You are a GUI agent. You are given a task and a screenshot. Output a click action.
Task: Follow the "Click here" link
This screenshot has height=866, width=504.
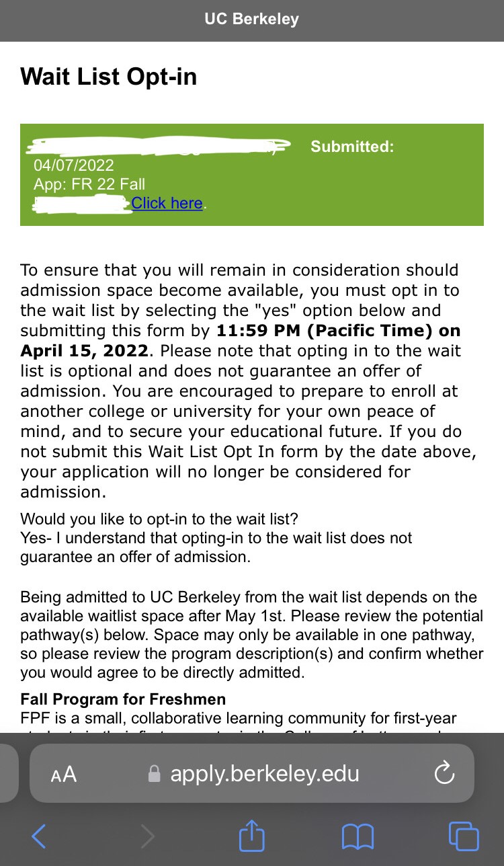[167, 203]
